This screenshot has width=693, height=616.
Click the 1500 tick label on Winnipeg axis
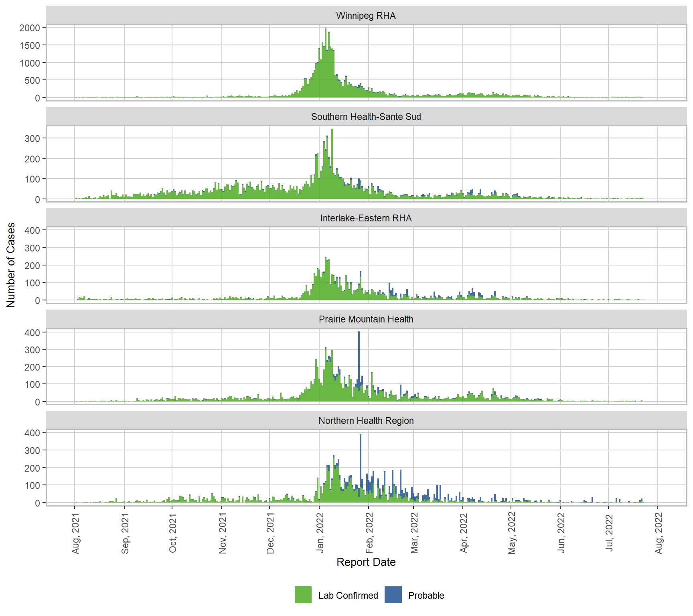[x=30, y=46]
